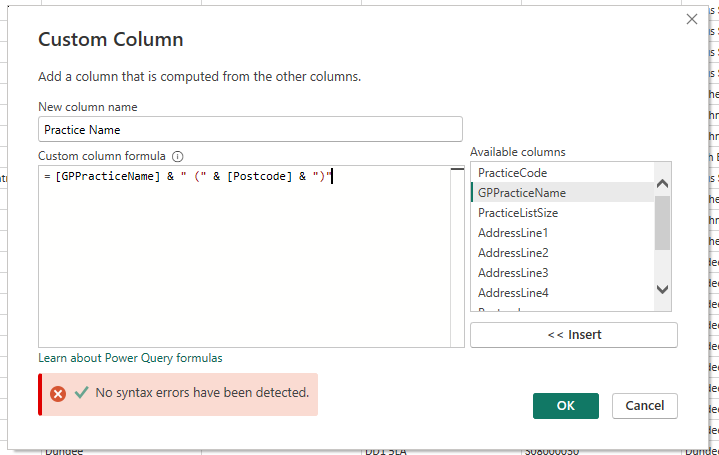The image size is (719, 455).
Task: Click the red error icon in status banner
Action: 58,394
